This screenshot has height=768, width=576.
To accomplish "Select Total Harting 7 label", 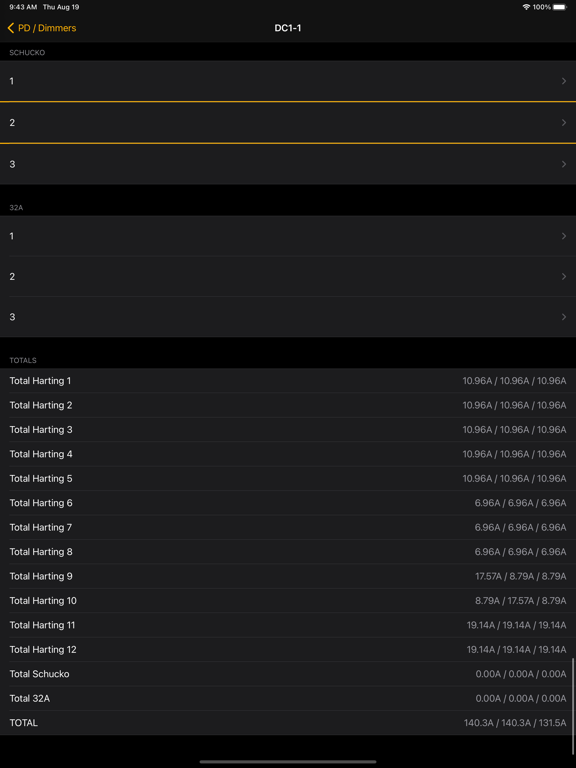I will tap(41, 528).
